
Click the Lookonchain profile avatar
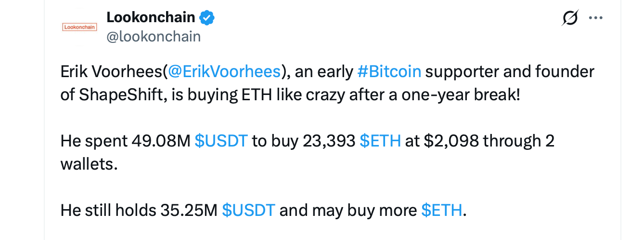tap(80, 27)
